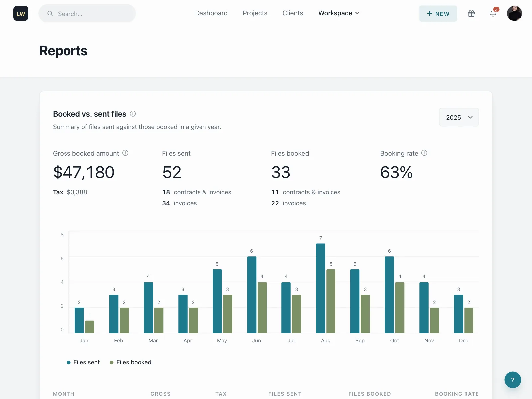Screen dimensions: 532x399
Task: Show info for Gross booked amount
Action: tap(125, 153)
